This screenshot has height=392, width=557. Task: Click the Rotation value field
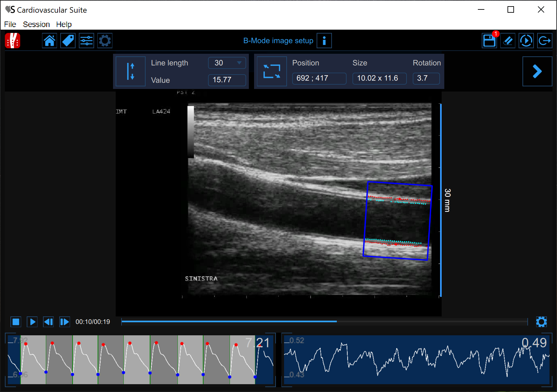click(x=426, y=78)
